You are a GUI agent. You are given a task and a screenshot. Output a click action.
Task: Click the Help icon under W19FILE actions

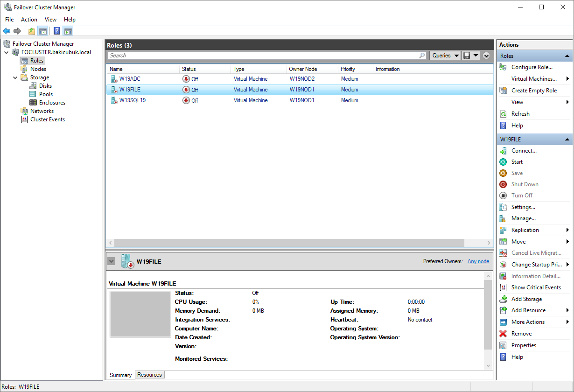[503, 357]
